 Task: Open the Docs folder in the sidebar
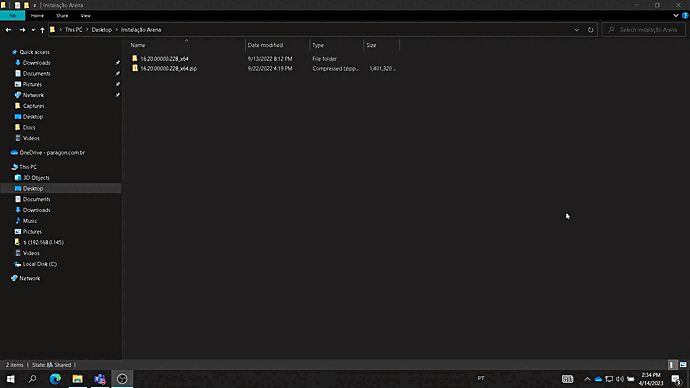click(29, 128)
